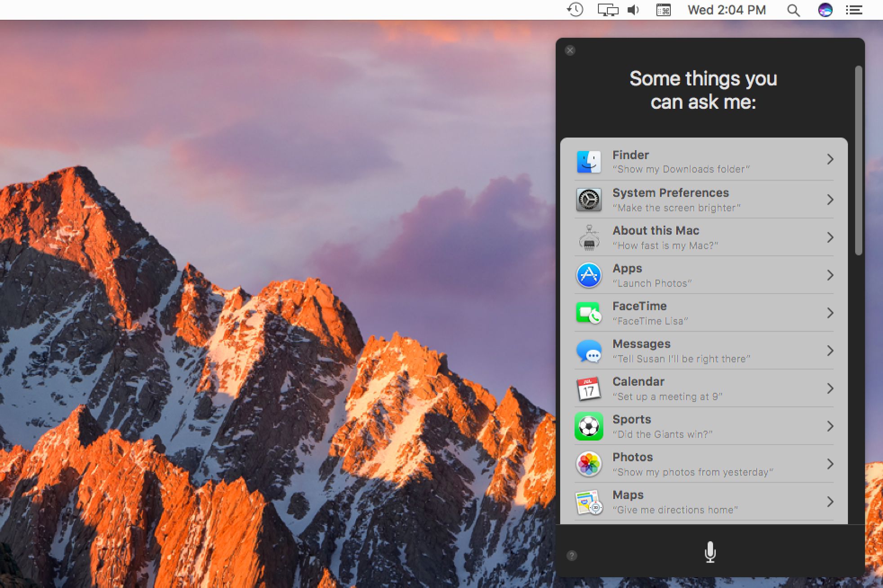Select "Make the screen brighter" example text
Image resolution: width=883 pixels, height=588 pixels.
[676, 208]
